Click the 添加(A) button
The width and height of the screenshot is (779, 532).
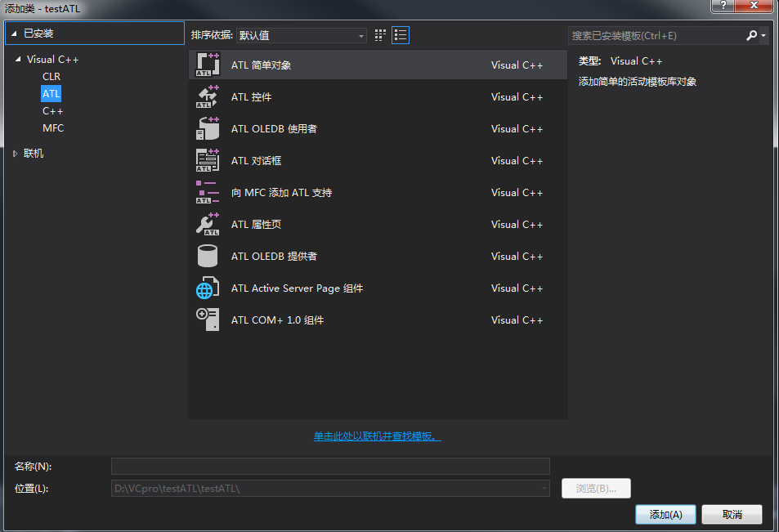click(665, 515)
